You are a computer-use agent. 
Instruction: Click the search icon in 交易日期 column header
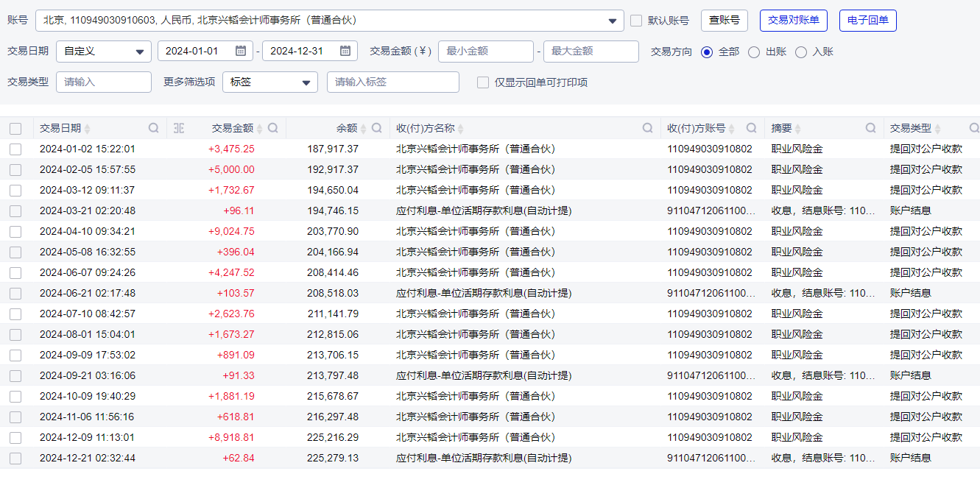pyautogui.click(x=153, y=128)
